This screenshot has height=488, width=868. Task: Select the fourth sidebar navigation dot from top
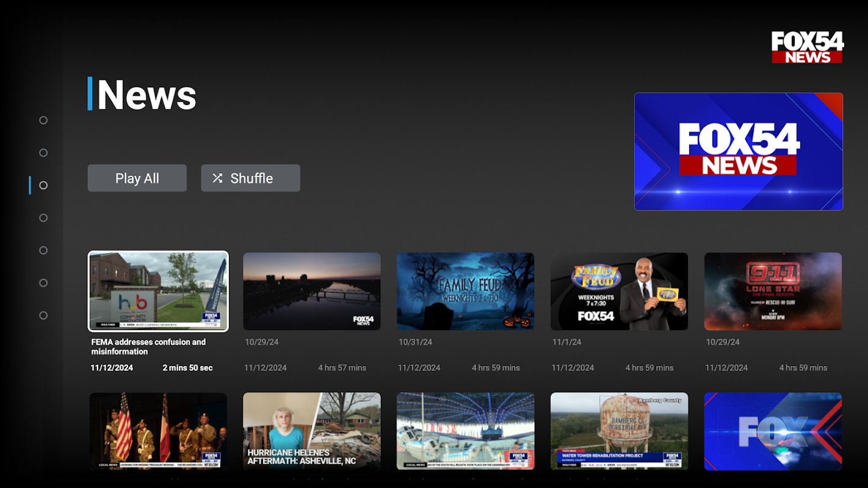tap(43, 218)
